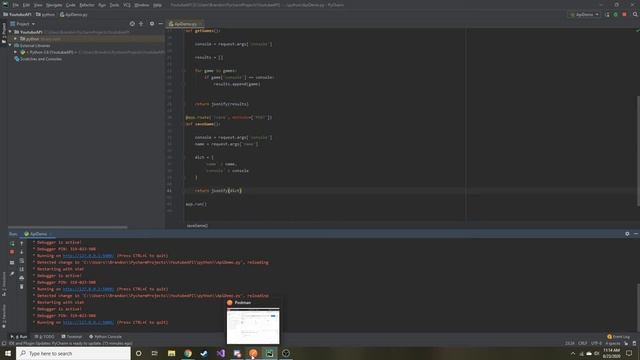
Task: Click the down arrow in Run panel
Action: point(22,252)
